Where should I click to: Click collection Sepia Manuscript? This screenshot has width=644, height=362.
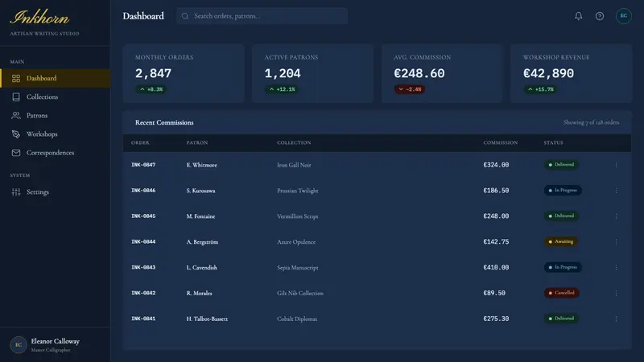click(x=298, y=268)
